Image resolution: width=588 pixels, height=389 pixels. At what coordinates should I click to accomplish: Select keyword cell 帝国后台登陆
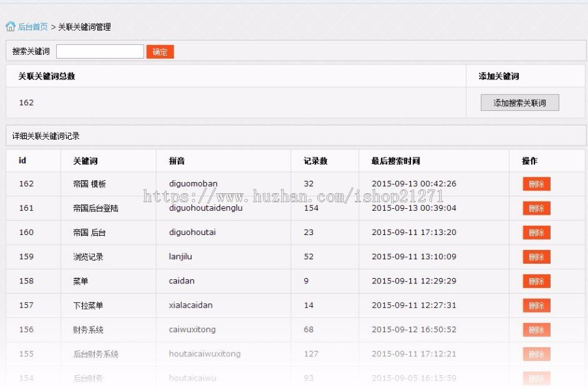95,208
